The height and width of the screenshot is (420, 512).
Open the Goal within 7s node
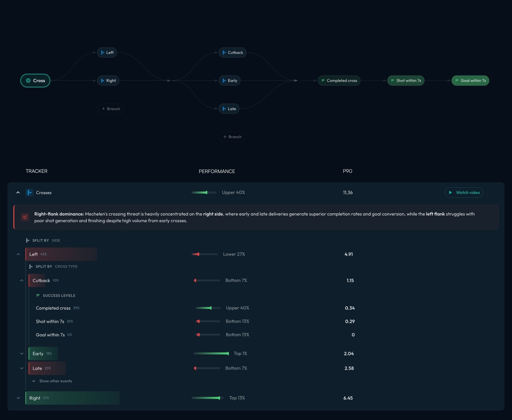coord(470,81)
